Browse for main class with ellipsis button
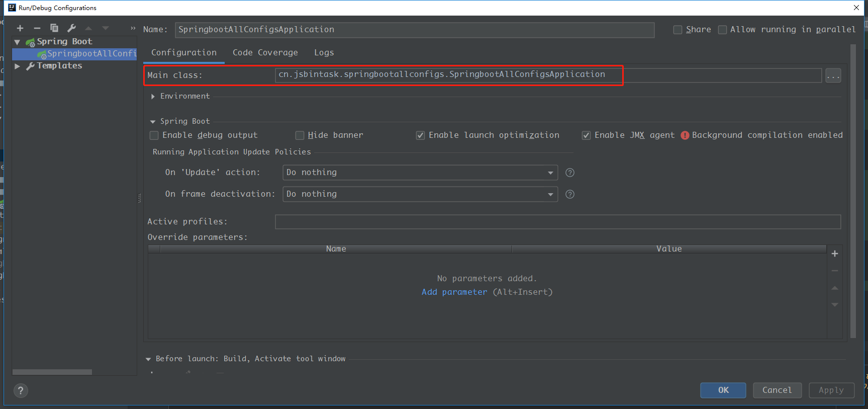Screen dimensions: 868x409 click(x=833, y=76)
